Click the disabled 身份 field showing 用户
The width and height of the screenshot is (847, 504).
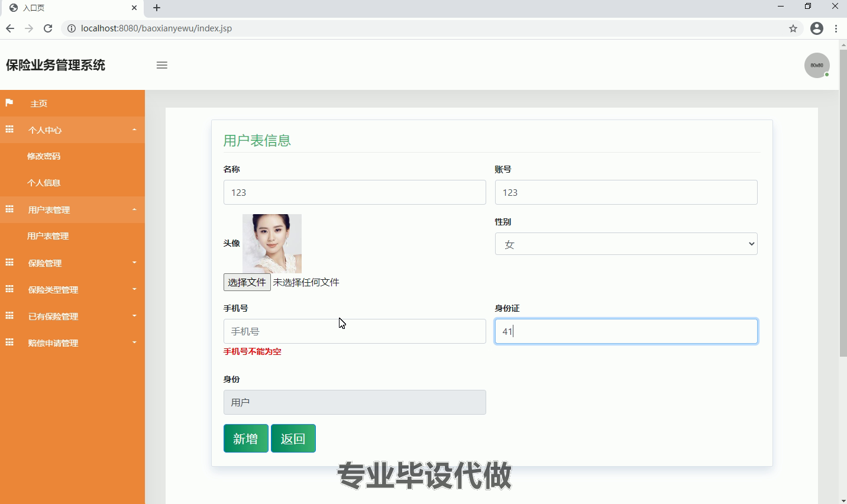[354, 402]
